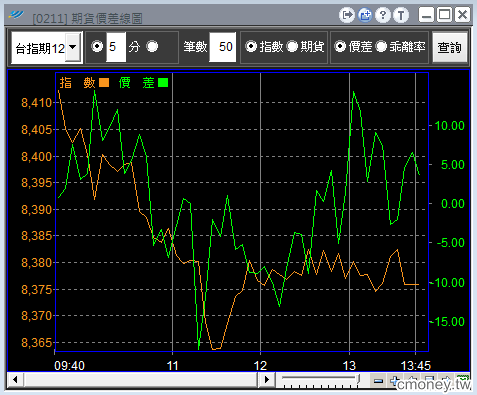This screenshot has height=395, width=477.
Task: Click the add-window plus icon in title bar
Action: pos(365,15)
